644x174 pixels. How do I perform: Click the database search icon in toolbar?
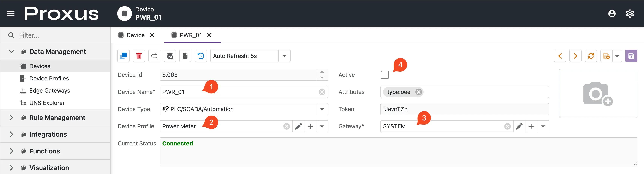(x=170, y=56)
